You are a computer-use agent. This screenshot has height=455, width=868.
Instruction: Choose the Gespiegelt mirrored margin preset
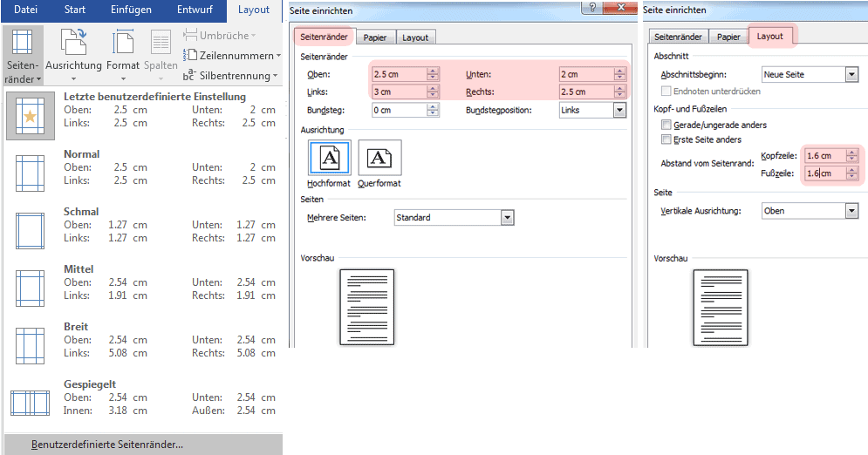144,397
